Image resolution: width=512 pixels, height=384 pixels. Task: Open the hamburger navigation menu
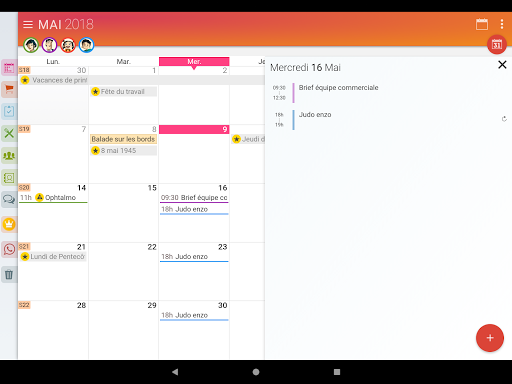(28, 24)
